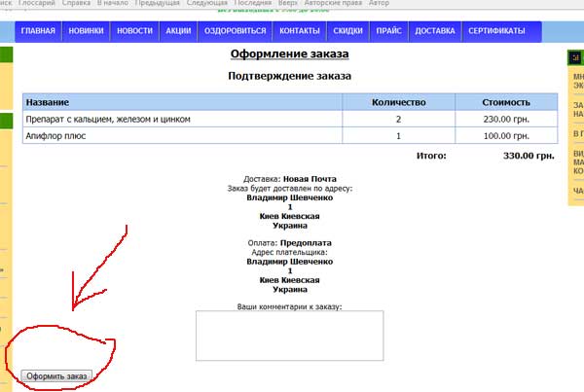The width and height of the screenshot is (584, 392).
Task: Click the Количество column header
Action: pyautogui.click(x=398, y=102)
